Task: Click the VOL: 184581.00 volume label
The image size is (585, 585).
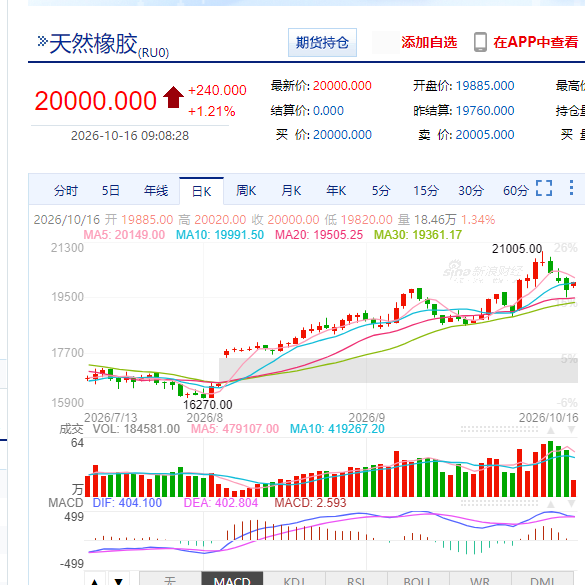Action: (x=136, y=429)
